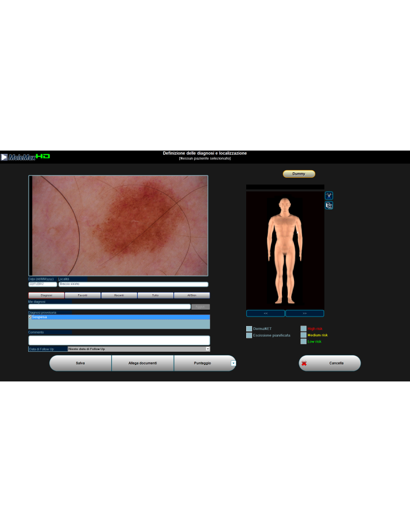Rotate body model with the >> button

[x=305, y=313]
